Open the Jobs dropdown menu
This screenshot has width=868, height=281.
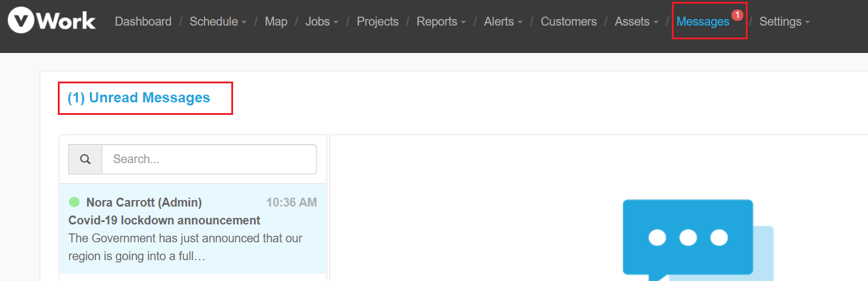click(322, 21)
